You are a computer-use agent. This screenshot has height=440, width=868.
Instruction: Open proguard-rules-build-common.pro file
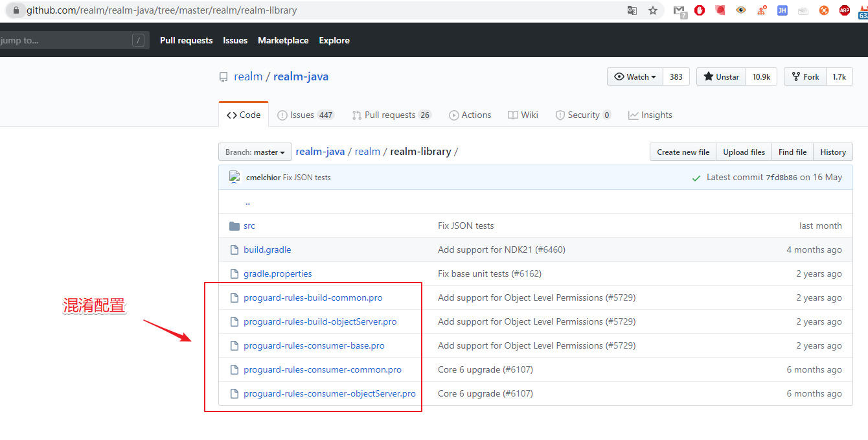(313, 298)
